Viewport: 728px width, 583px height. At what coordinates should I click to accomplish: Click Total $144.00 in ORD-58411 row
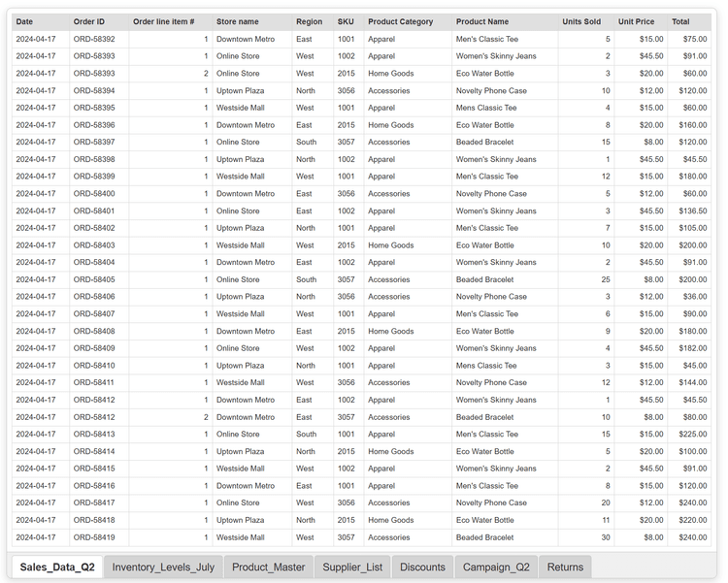click(x=689, y=382)
